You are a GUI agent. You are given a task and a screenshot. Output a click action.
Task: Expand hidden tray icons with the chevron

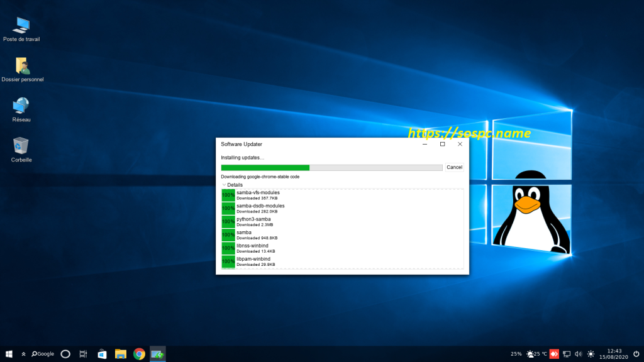pyautogui.click(x=23, y=353)
